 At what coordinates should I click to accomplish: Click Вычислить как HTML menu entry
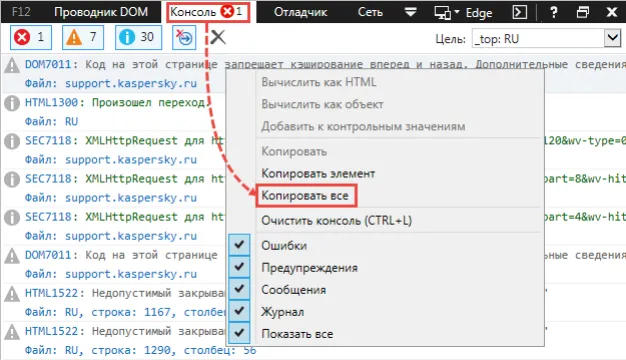point(319,82)
